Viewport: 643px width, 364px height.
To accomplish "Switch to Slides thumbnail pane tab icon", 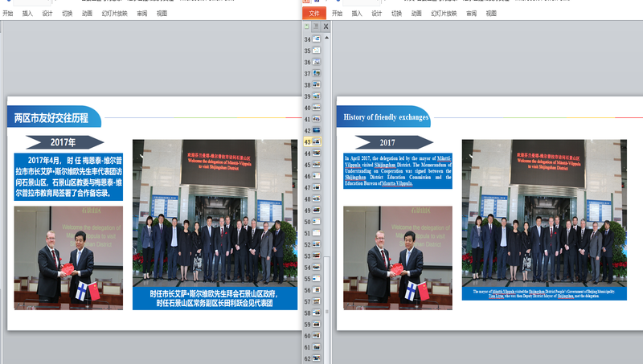I will coord(307,27).
